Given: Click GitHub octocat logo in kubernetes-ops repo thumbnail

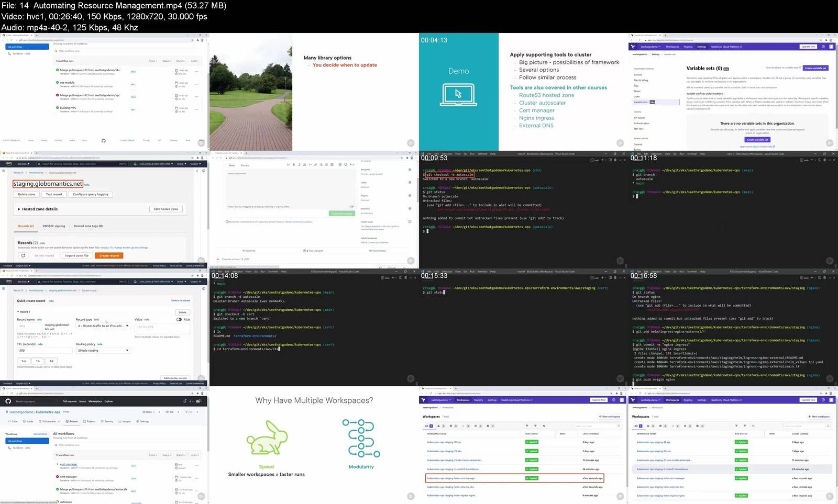Looking at the screenshot, I should [x=8, y=401].
